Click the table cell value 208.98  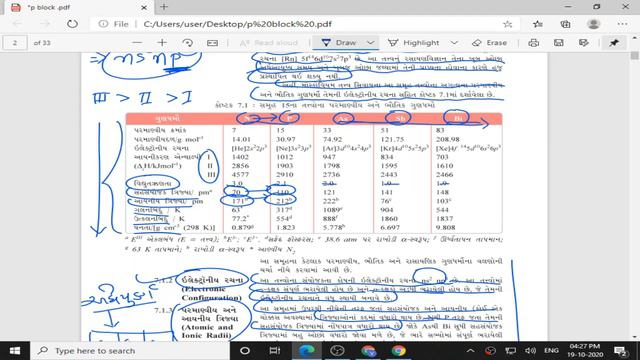pos(447,139)
